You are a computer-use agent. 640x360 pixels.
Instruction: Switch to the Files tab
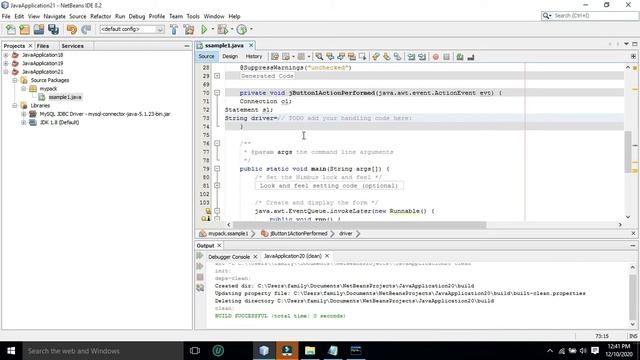[43, 46]
